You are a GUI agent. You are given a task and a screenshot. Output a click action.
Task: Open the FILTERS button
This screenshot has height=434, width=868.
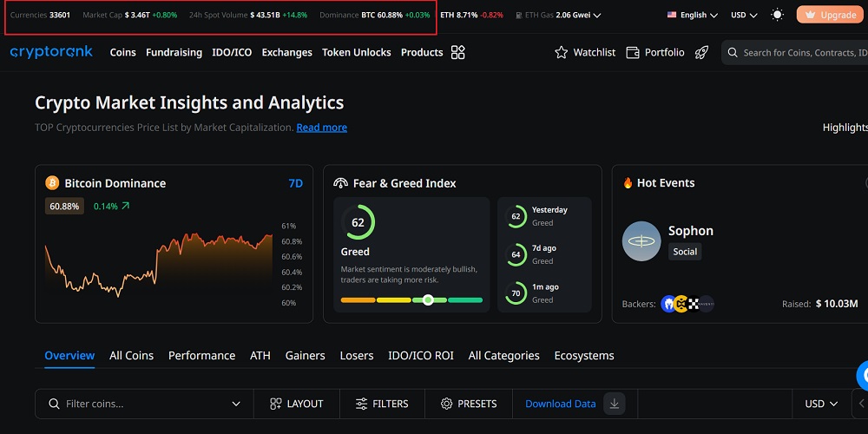[x=382, y=404]
